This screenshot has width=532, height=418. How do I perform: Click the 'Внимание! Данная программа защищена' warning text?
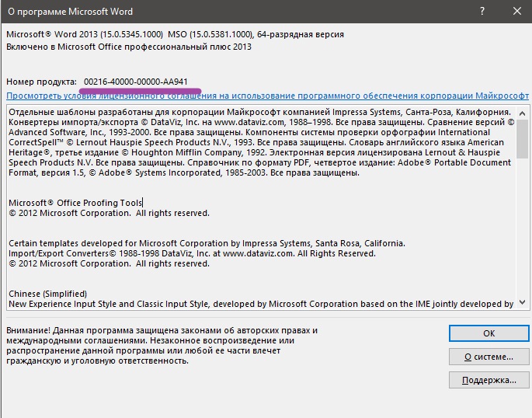coord(162,346)
